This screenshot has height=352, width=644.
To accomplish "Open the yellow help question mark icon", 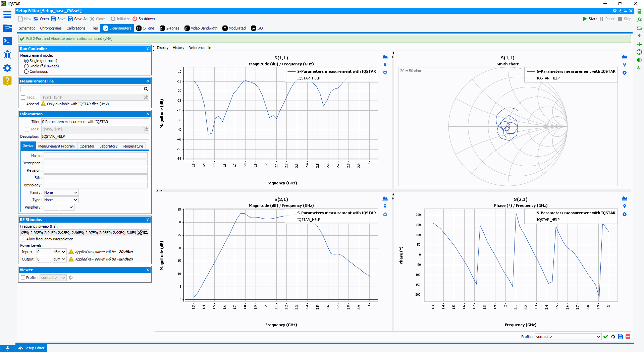I will tap(7, 81).
